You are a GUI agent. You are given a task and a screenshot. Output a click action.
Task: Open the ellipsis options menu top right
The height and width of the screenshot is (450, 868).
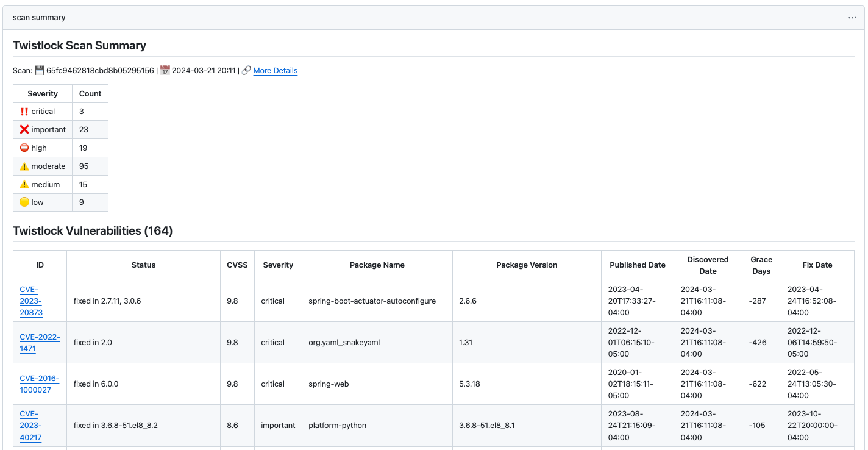[852, 17]
